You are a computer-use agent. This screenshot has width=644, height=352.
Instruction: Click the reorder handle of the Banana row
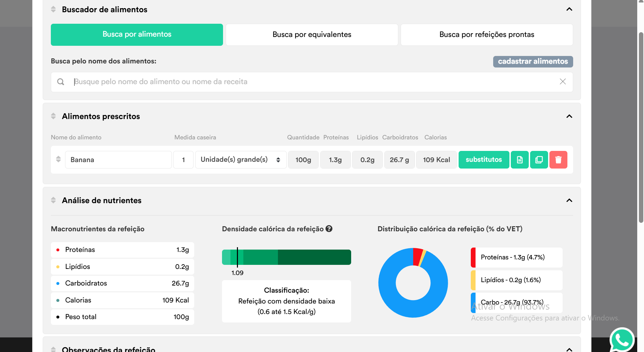click(x=58, y=159)
